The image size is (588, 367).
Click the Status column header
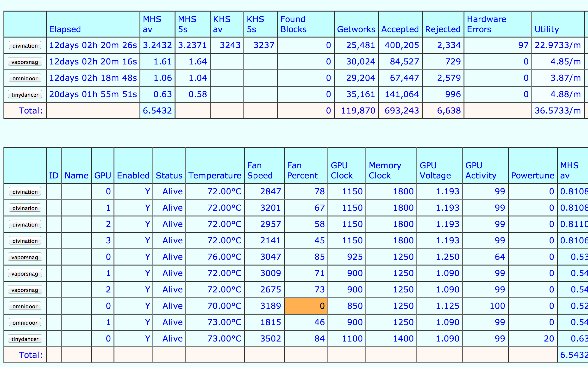pos(169,165)
